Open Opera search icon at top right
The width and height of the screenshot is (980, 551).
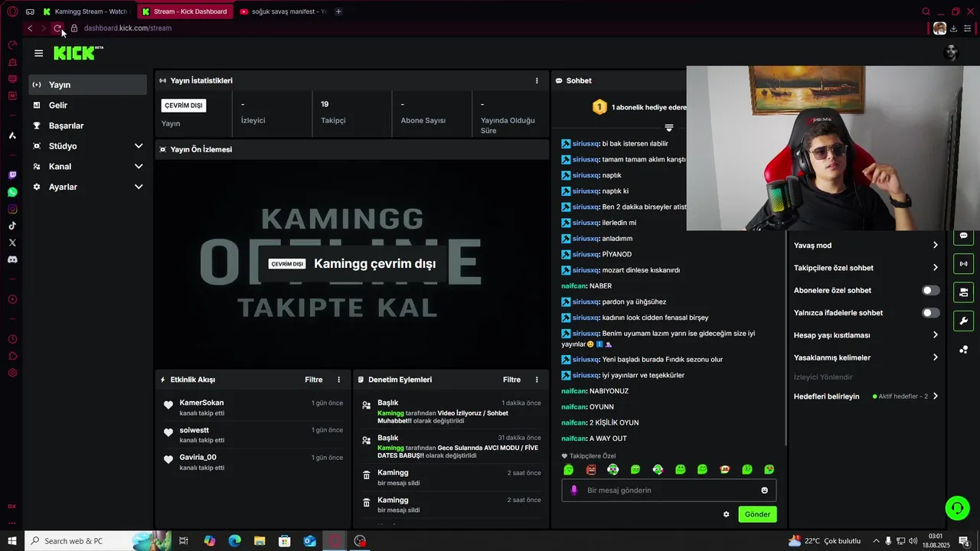pyautogui.click(x=926, y=11)
